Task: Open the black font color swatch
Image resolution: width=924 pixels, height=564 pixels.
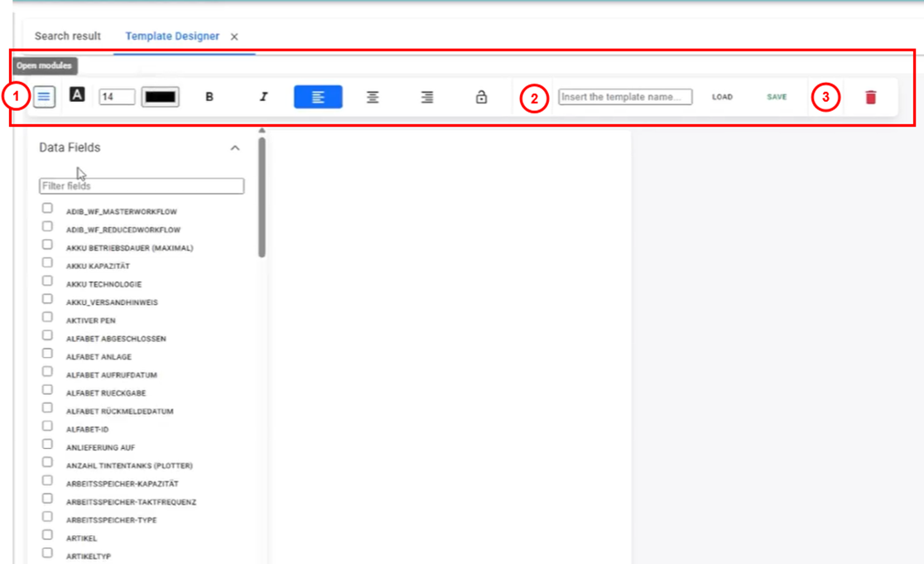Action: pos(161,97)
